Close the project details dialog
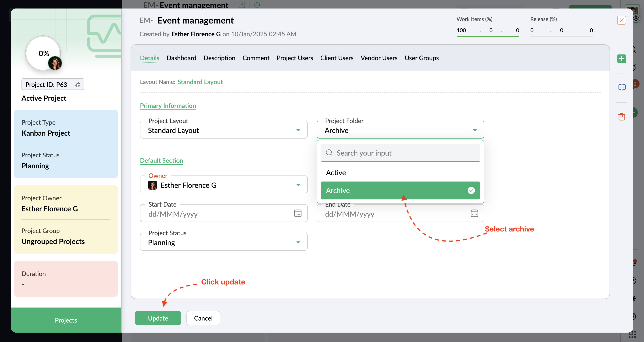644x342 pixels. [x=621, y=20]
